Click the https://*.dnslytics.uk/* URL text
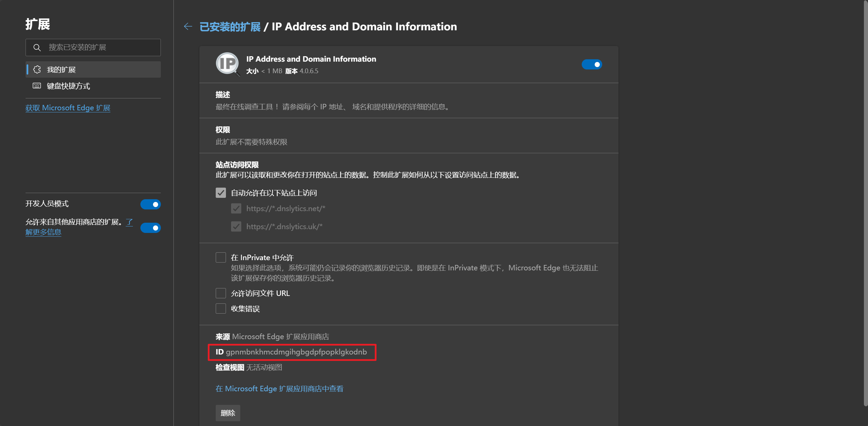868x426 pixels. coord(284,227)
